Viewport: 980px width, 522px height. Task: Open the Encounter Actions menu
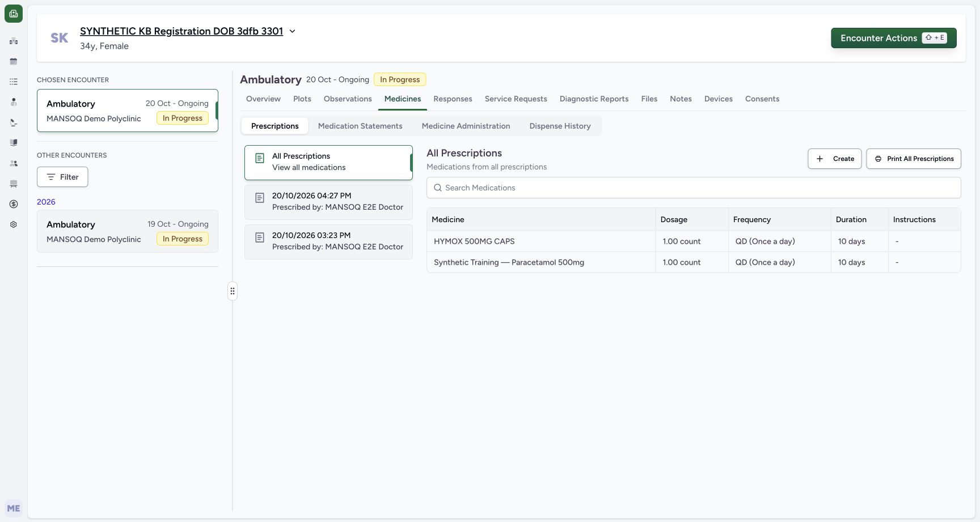(x=894, y=38)
